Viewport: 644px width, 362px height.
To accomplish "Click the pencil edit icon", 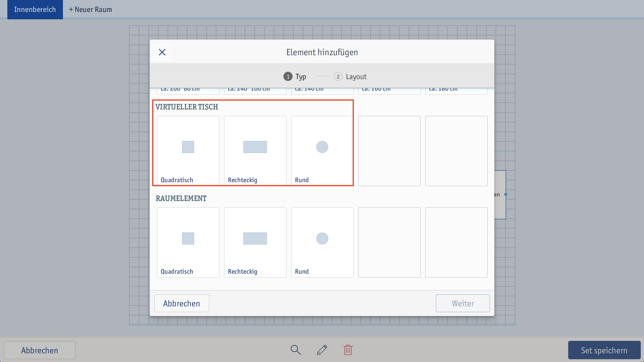I will click(322, 350).
